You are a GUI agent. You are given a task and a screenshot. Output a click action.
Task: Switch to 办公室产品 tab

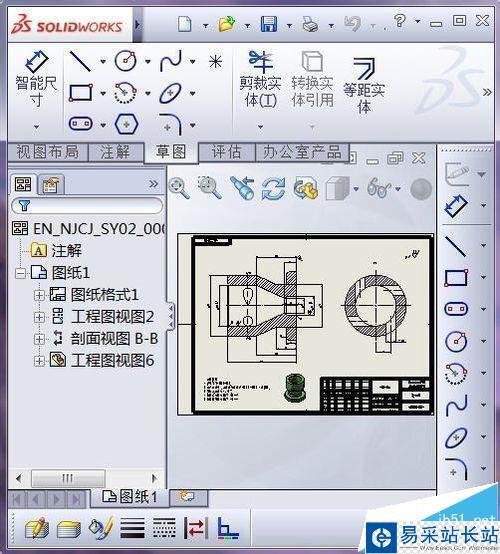(x=302, y=152)
